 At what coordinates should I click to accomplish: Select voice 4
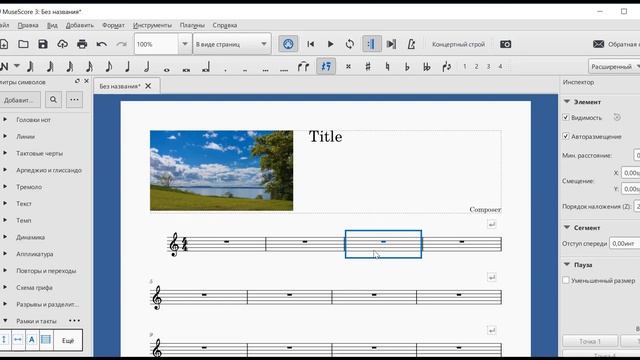coord(500,67)
